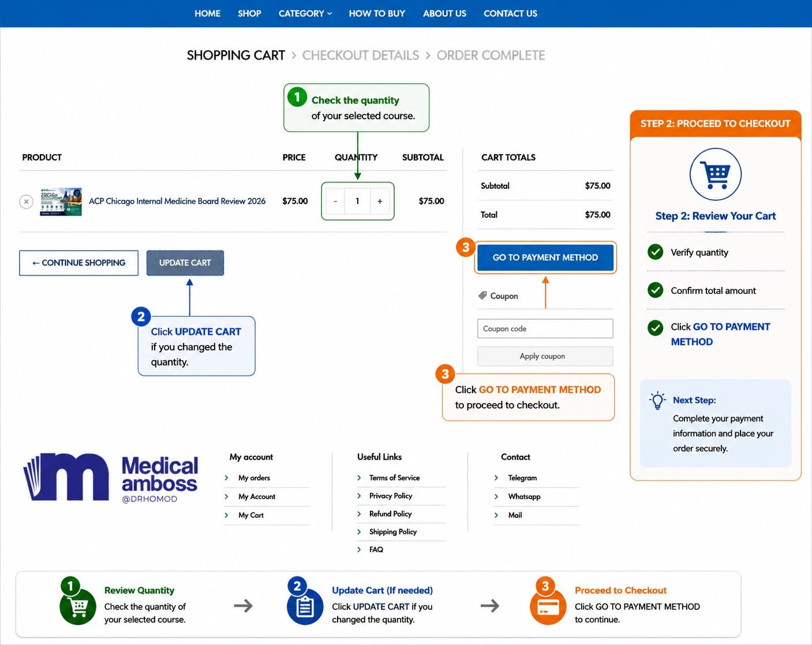812x645 pixels.
Task: Click the Confirm total amount green checkmark
Action: pos(655,290)
